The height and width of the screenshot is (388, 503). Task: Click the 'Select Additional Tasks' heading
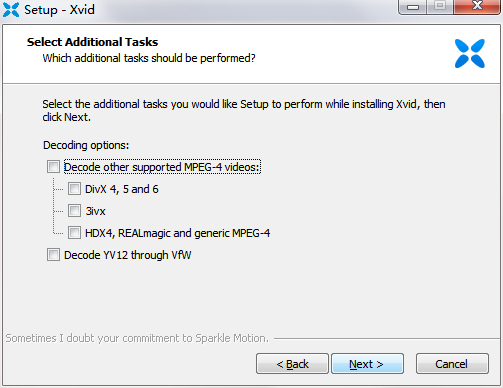click(x=92, y=42)
